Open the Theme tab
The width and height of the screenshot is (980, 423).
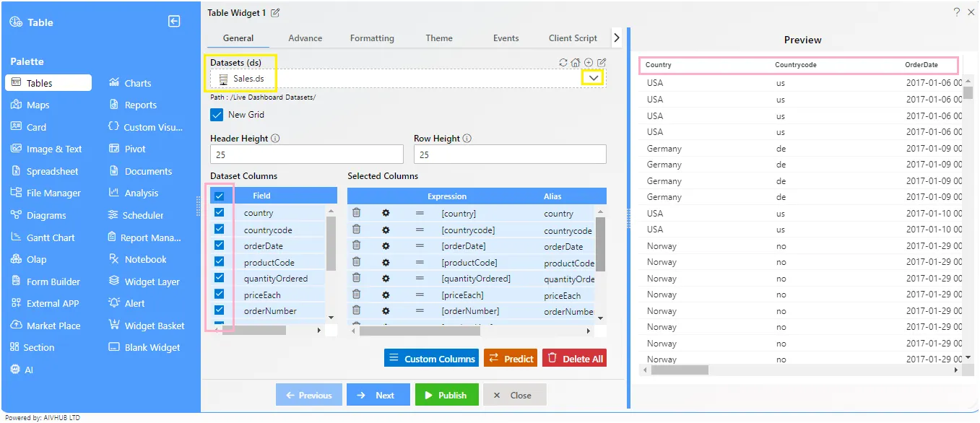[439, 38]
